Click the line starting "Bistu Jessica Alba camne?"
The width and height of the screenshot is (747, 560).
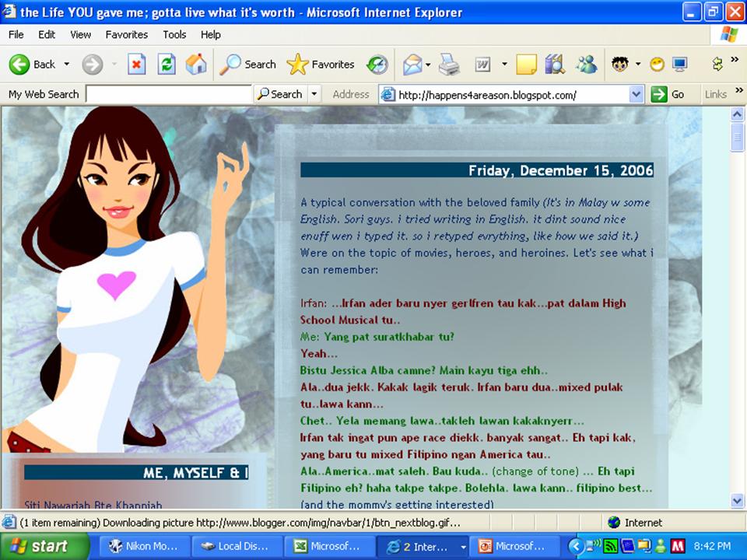[424, 370]
